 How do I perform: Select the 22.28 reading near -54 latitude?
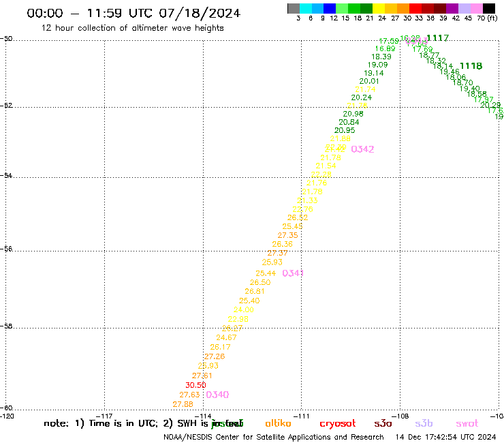coord(321,174)
